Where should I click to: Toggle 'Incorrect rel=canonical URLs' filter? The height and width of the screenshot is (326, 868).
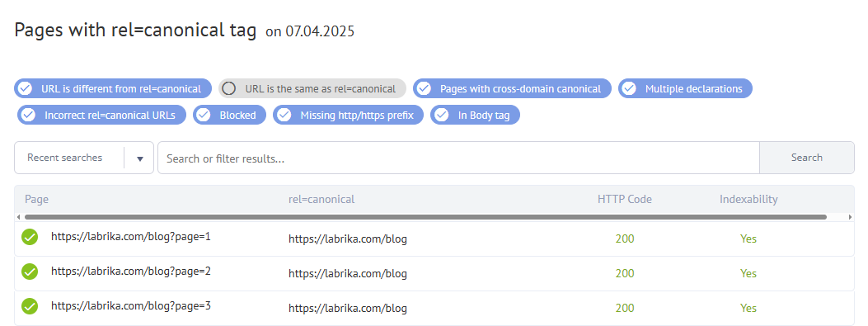pos(102,116)
